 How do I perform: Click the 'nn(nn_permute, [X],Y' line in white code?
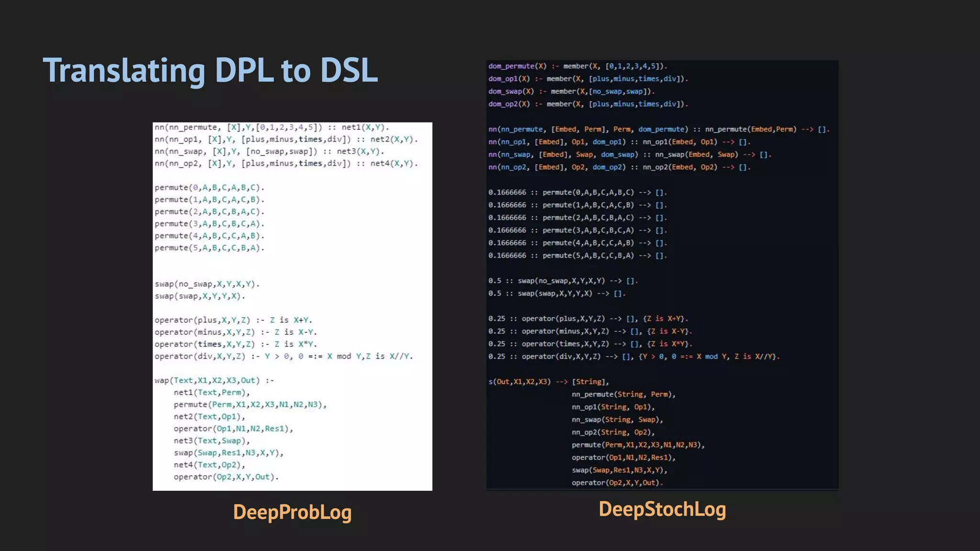tap(271, 127)
